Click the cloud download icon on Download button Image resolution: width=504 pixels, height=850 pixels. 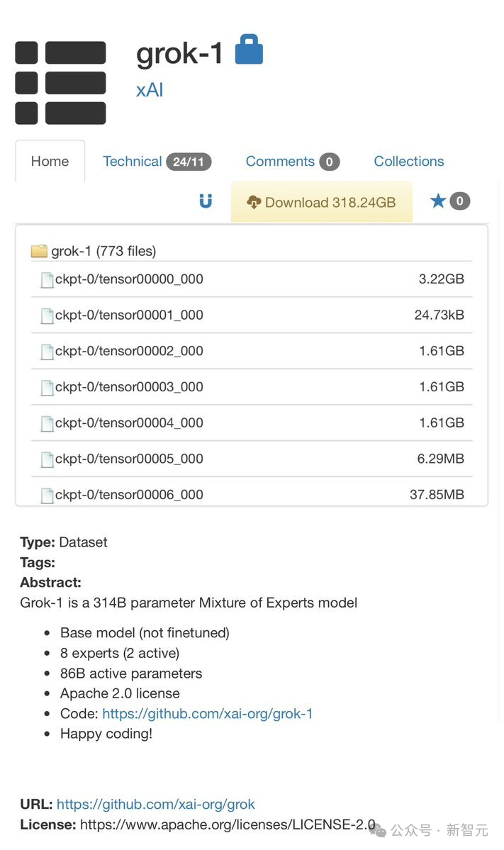(254, 201)
